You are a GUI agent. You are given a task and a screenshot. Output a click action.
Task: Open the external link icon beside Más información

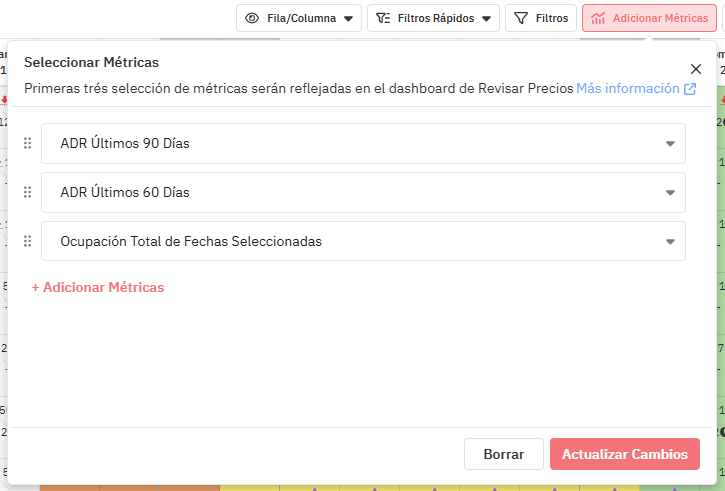click(x=690, y=89)
